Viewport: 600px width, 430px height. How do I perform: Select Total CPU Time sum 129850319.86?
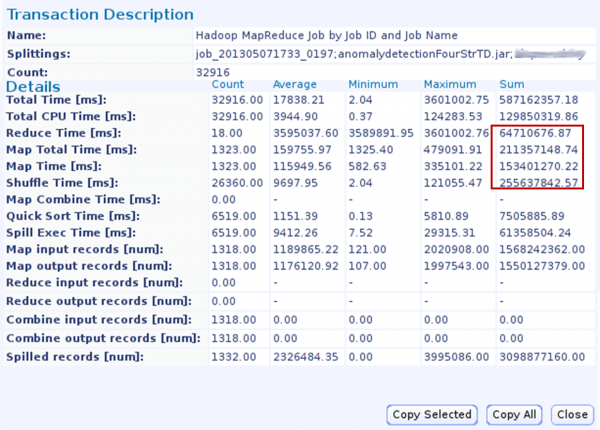click(539, 117)
